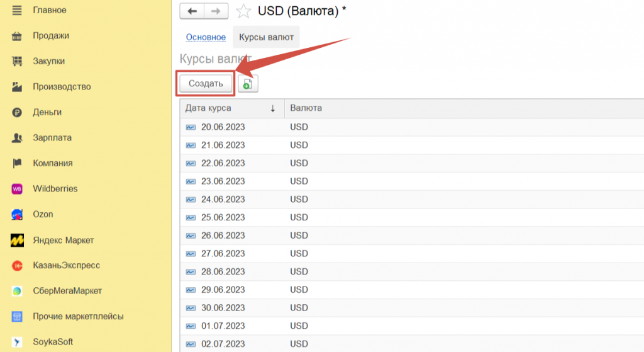This screenshot has height=352, width=644.
Task: Click the back navigation arrow button
Action: (192, 11)
